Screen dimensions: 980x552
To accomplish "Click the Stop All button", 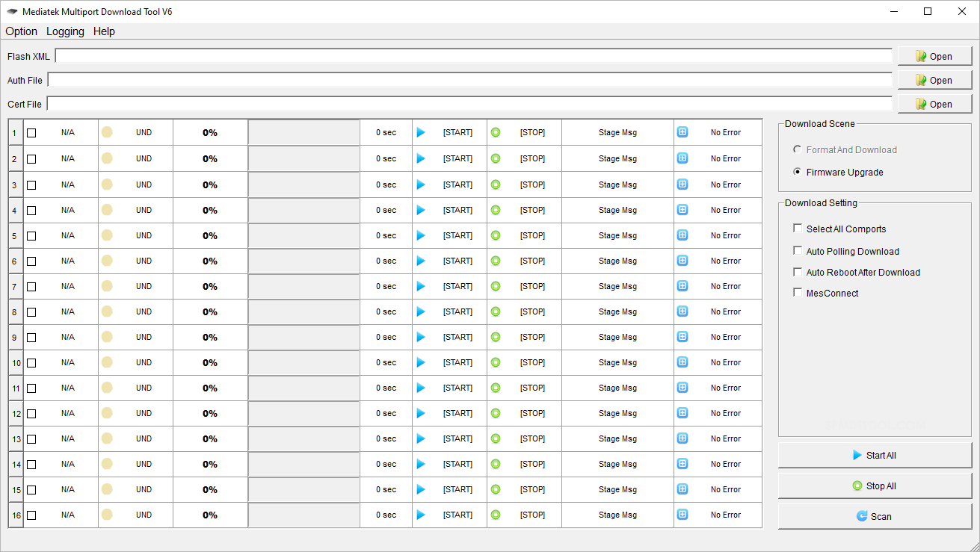I will tap(875, 486).
